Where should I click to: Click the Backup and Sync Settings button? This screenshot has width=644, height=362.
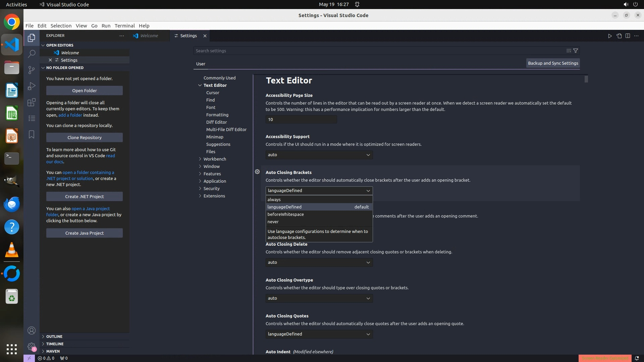(x=553, y=63)
